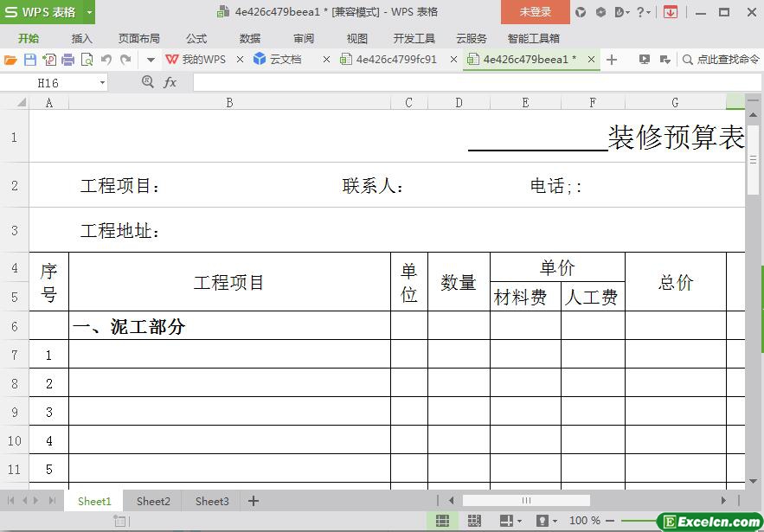Screen dimensions: 764x532
Task: Expand the quick access toolbar customize arrow
Action: click(151, 60)
